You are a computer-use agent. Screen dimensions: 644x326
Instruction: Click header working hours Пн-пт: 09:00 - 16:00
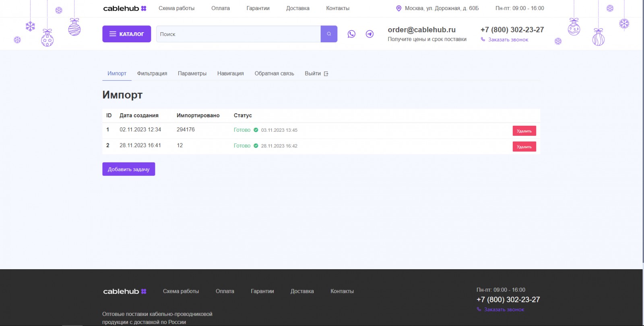[520, 8]
